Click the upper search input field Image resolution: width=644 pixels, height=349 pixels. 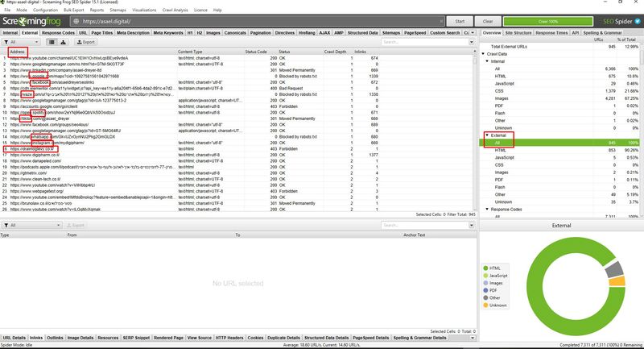425,42
